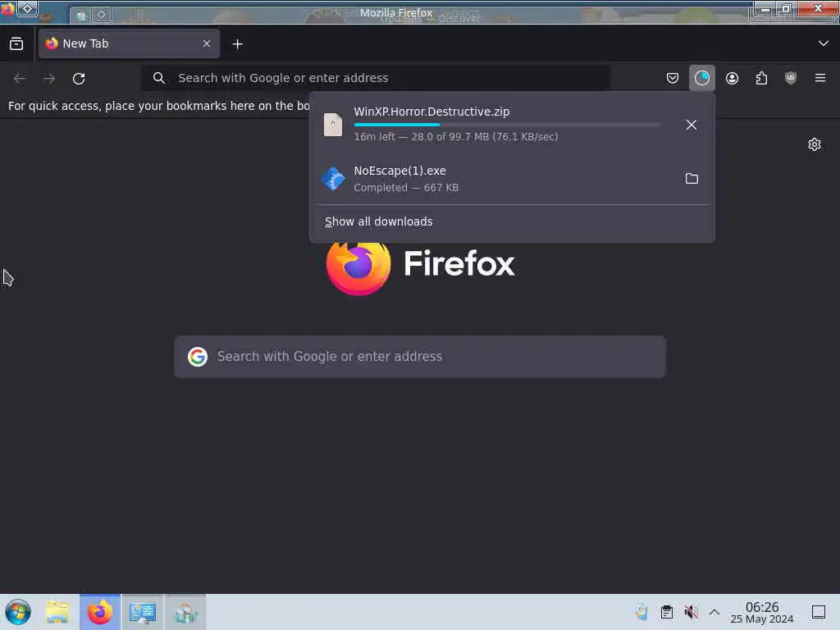Viewport: 840px width, 630px height.
Task: Open the Firefox hamburger menu
Action: pos(820,78)
